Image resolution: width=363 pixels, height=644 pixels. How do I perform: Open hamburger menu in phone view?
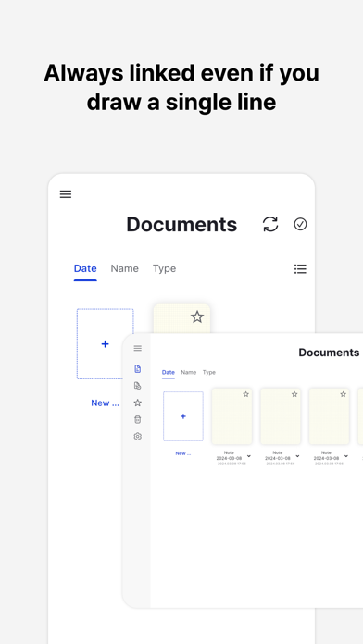click(66, 194)
